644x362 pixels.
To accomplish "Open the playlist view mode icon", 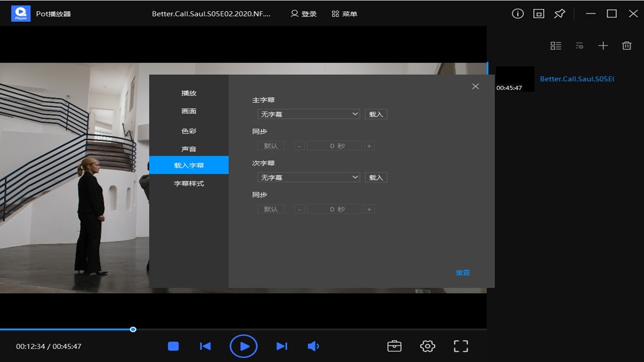I will (556, 45).
